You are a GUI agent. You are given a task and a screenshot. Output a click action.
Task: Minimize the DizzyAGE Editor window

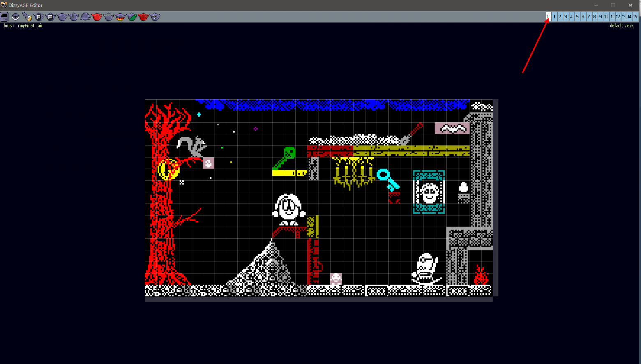click(596, 5)
